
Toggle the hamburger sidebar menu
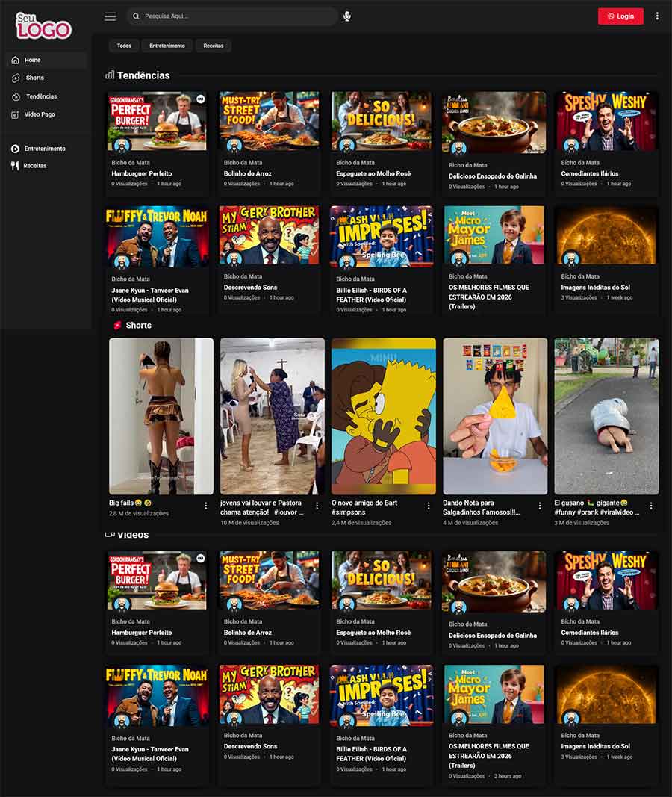tap(111, 16)
